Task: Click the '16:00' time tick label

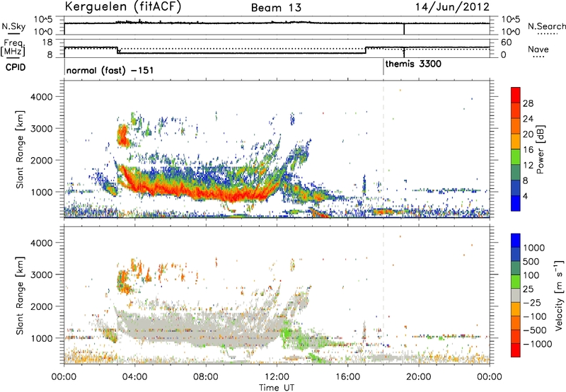Action: (x=347, y=377)
